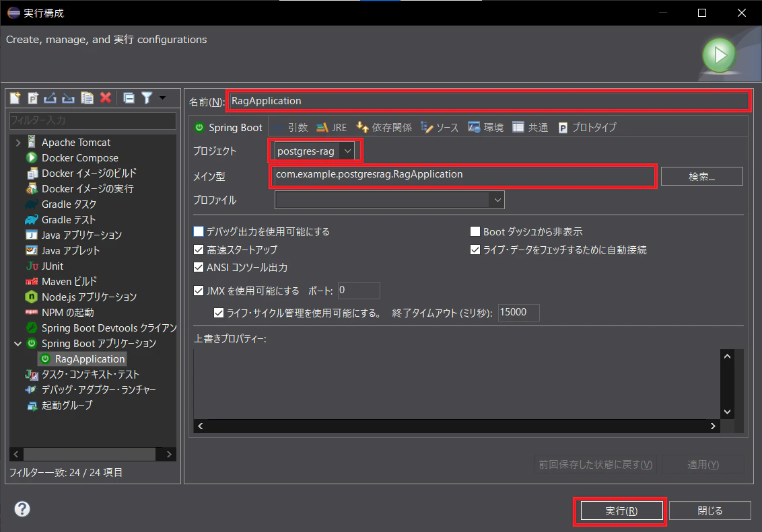Enable the デバッグ出力を使用可能にする checkbox
The image size is (762, 532).
pos(199,231)
